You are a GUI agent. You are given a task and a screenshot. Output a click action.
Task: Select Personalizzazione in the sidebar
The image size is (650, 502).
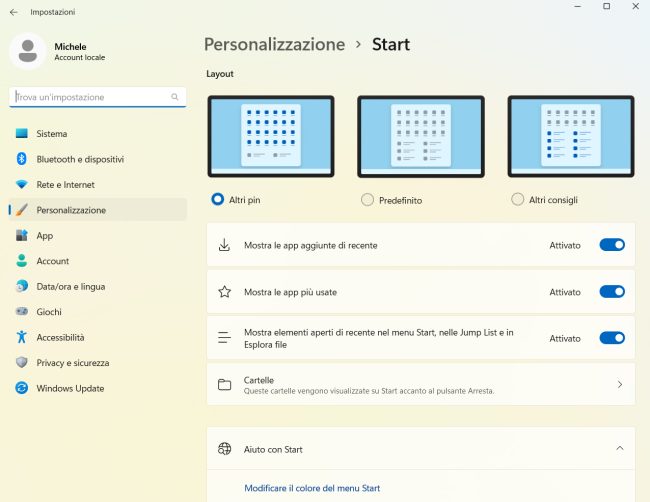(x=98, y=210)
